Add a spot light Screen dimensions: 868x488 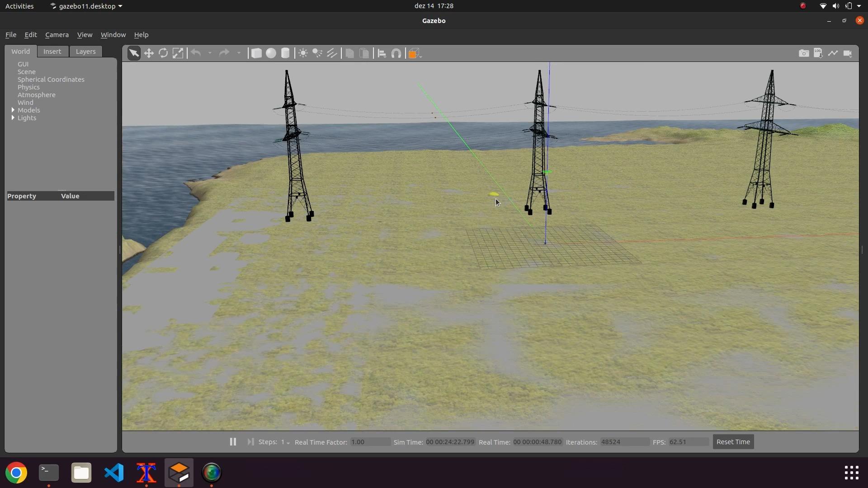317,53
